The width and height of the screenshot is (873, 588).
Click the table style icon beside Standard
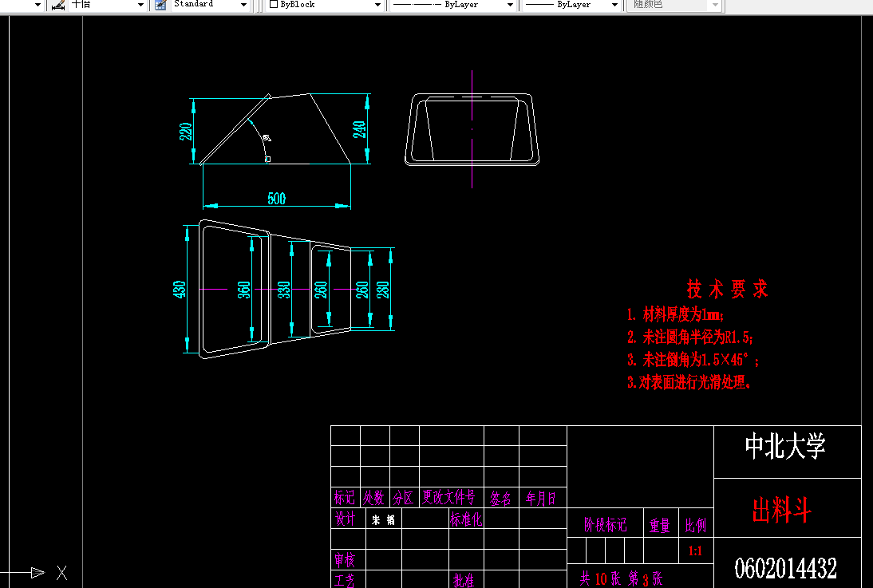(x=160, y=5)
